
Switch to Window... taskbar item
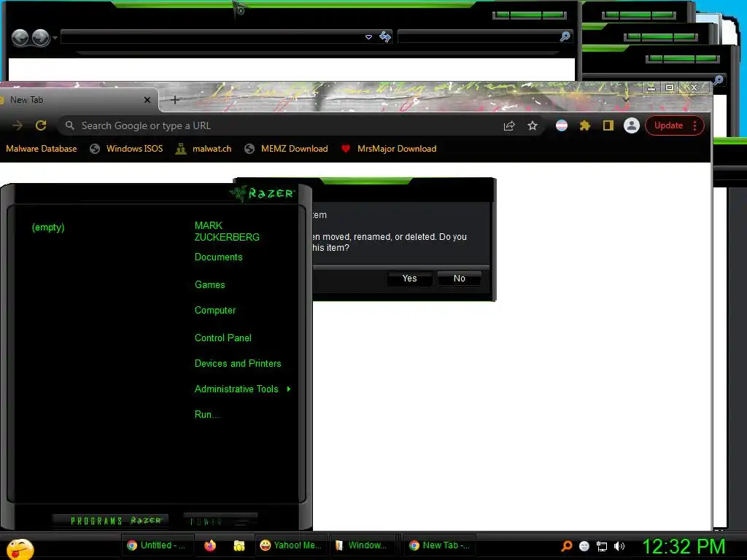(x=363, y=545)
